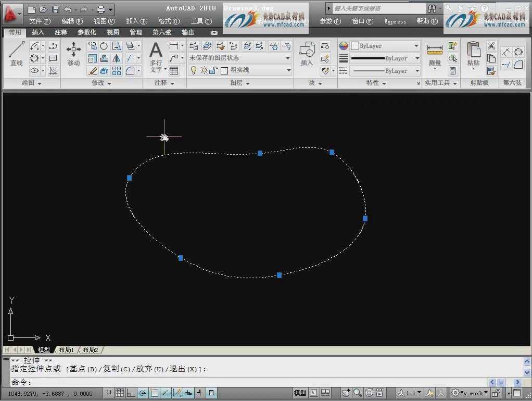This screenshot has width=532, height=401.
Task: Choose the Rotate tool in Modify panel
Action: (104, 46)
